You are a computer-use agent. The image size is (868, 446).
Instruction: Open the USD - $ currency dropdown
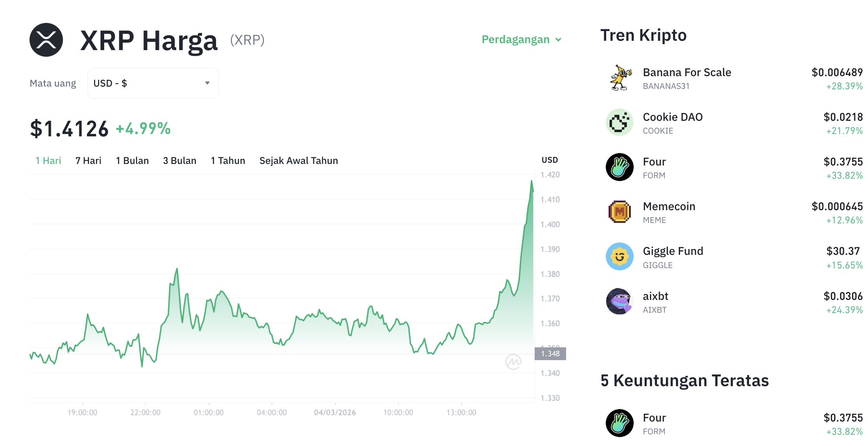point(153,83)
